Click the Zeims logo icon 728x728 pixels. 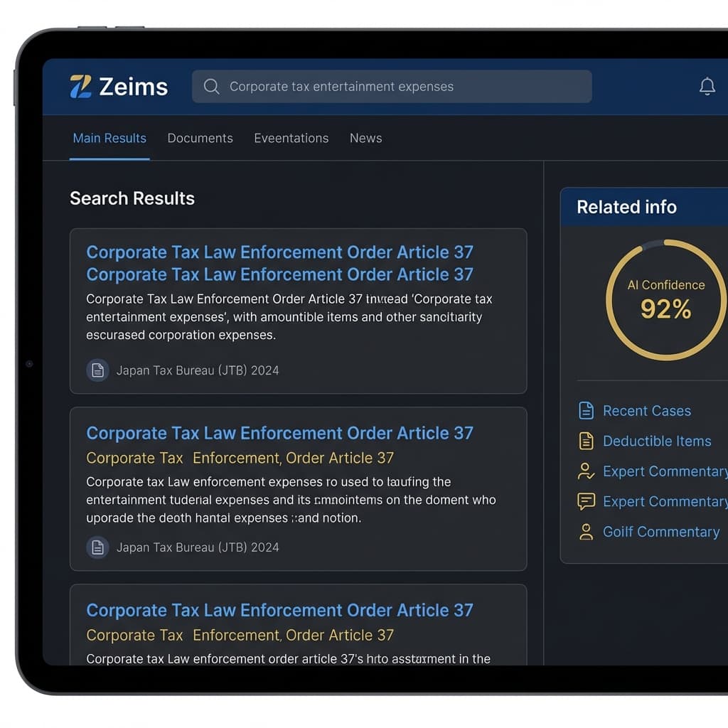(81, 87)
